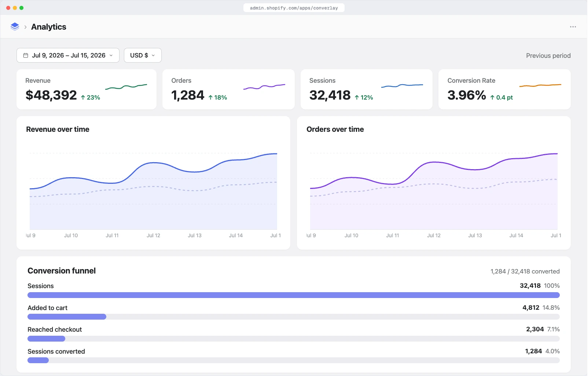Click the purple Orders sparkline
This screenshot has height=376, width=588.
click(264, 87)
